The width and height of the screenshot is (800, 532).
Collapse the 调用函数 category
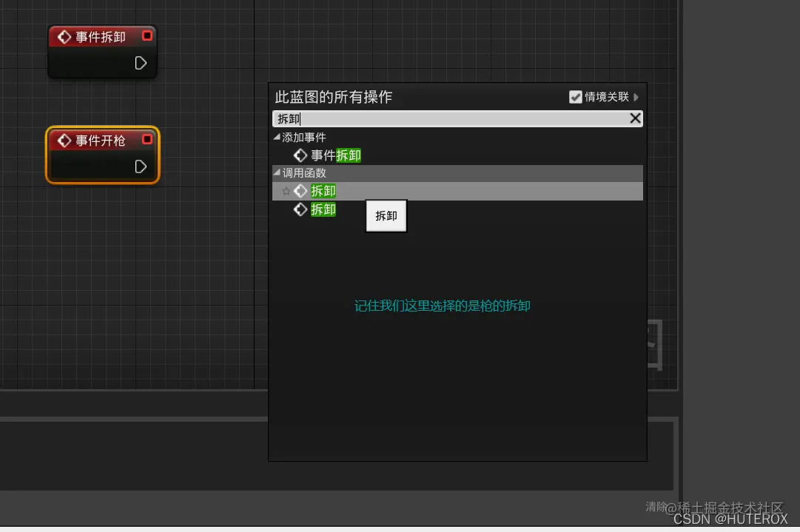[277, 172]
